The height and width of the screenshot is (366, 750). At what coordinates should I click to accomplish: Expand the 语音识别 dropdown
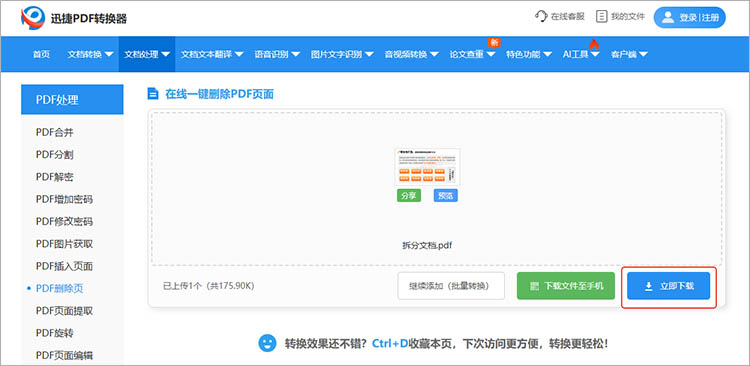tap(277, 55)
